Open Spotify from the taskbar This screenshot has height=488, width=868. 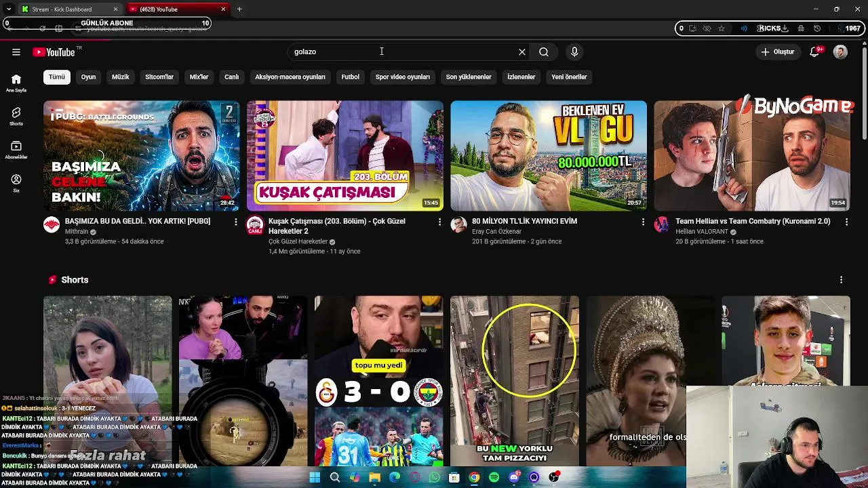494,478
